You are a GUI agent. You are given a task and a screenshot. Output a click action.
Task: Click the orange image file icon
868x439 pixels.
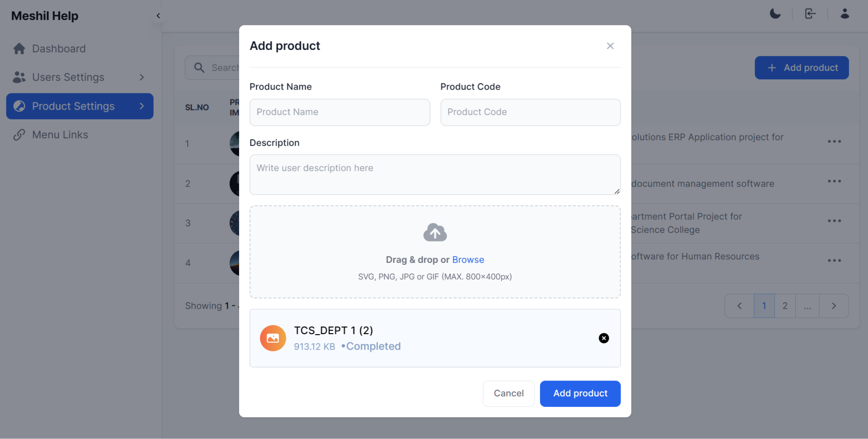tap(273, 338)
